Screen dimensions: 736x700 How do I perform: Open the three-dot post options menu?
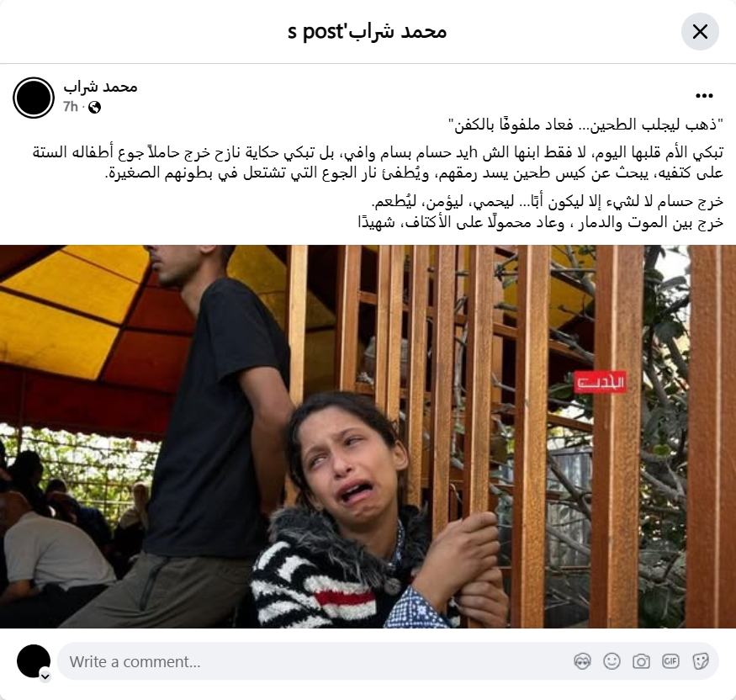click(704, 96)
